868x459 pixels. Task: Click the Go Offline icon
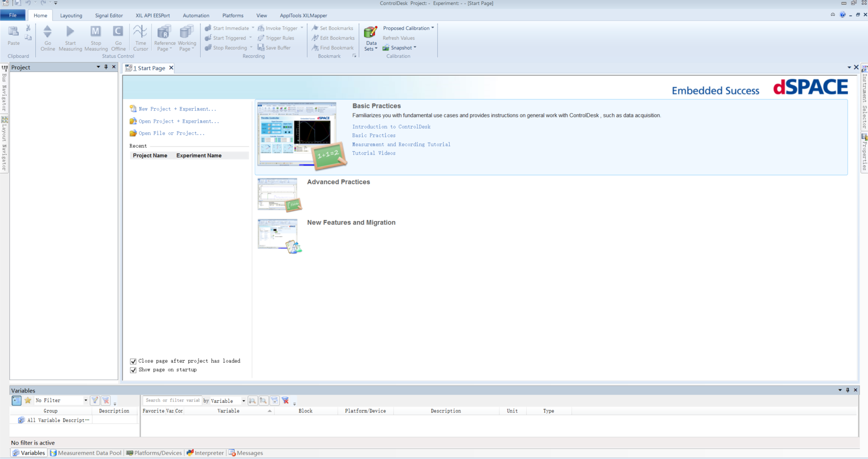point(118,32)
